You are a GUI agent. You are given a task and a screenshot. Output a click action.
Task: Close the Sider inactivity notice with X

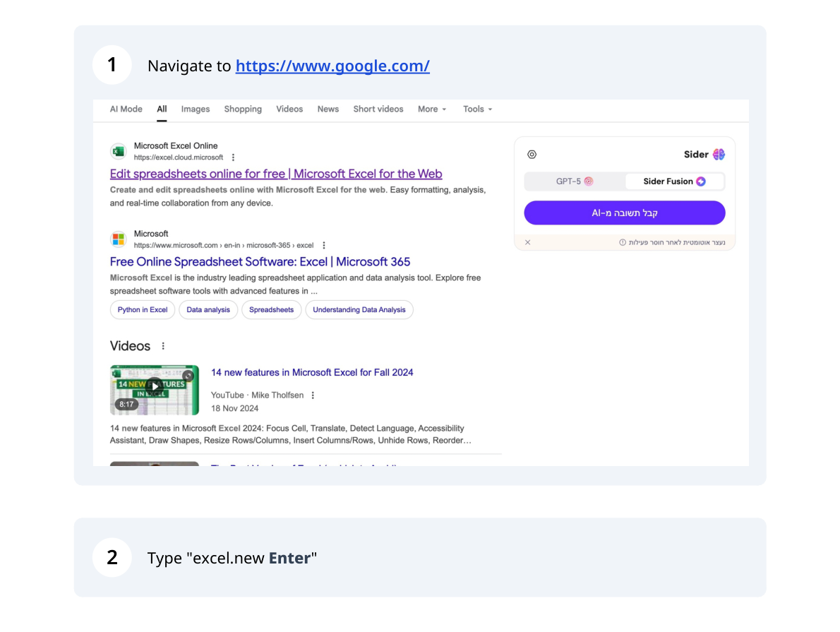[x=527, y=242]
